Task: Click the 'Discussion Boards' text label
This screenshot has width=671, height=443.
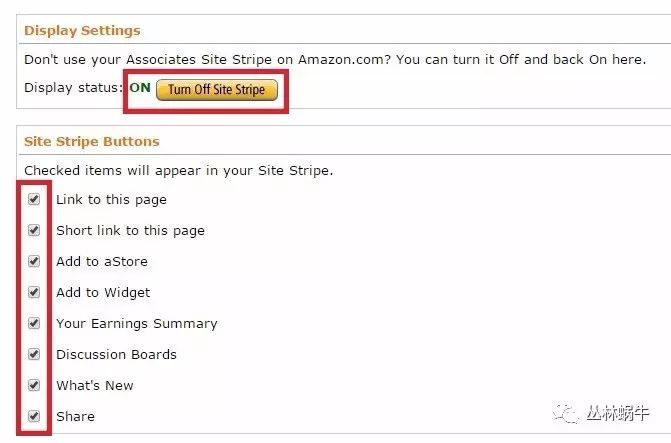Action: (x=116, y=355)
